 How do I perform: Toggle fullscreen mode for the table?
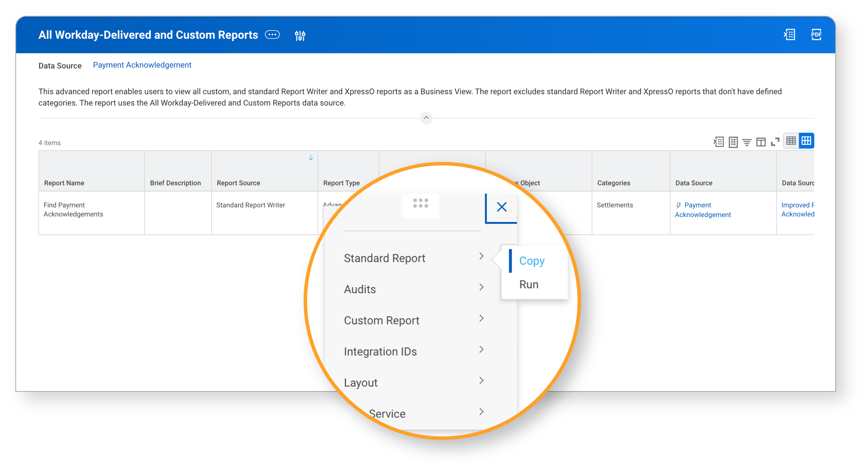[x=775, y=142]
